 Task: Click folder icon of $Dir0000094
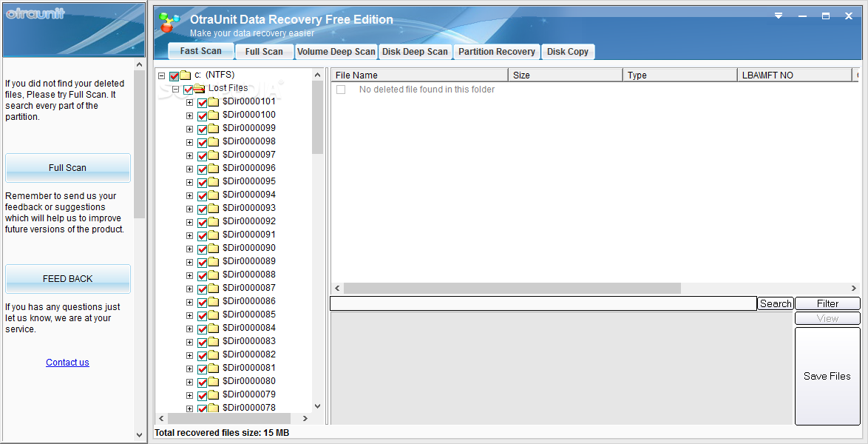click(214, 195)
